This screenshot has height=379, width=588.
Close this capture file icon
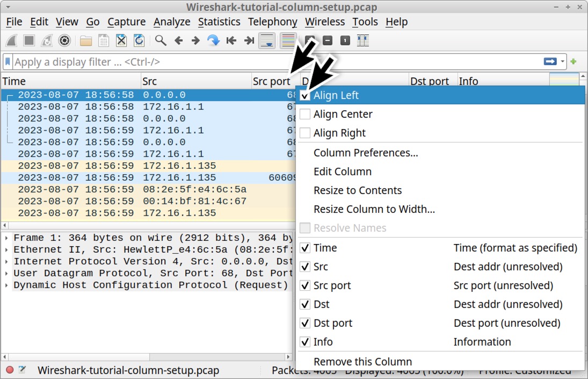click(121, 40)
